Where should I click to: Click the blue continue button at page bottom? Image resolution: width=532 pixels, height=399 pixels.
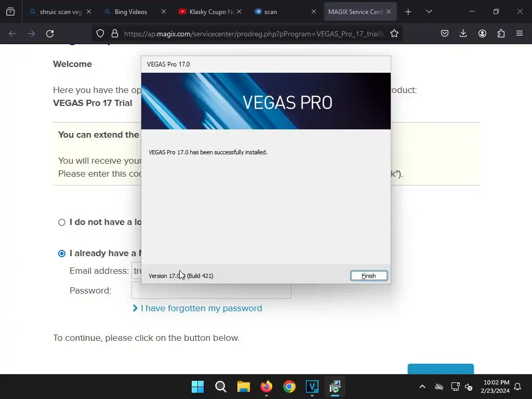[441, 369]
